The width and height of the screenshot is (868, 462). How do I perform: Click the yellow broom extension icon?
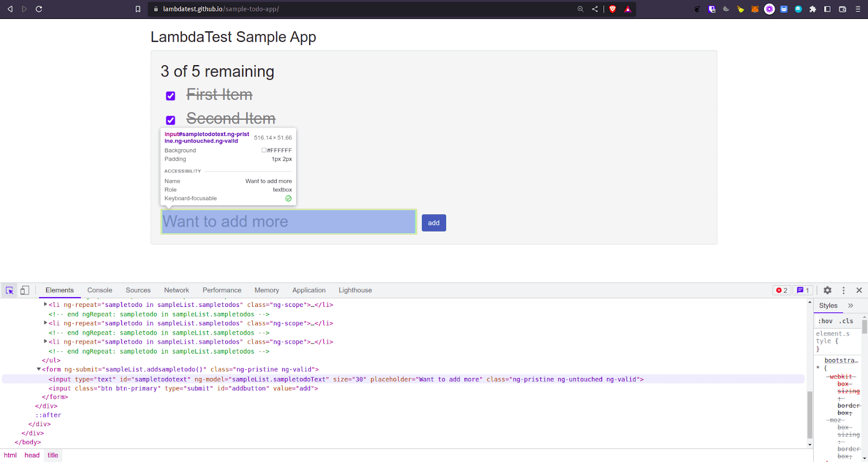tap(741, 9)
